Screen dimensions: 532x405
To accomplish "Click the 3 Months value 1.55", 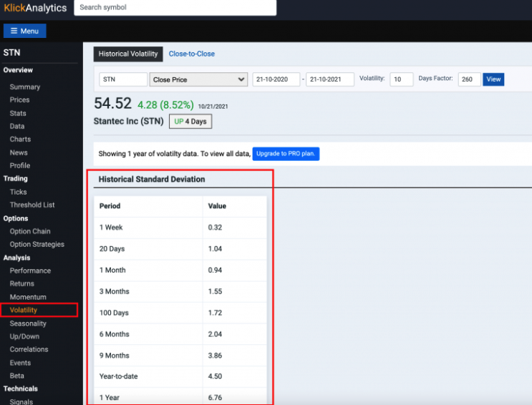I will coord(215,291).
